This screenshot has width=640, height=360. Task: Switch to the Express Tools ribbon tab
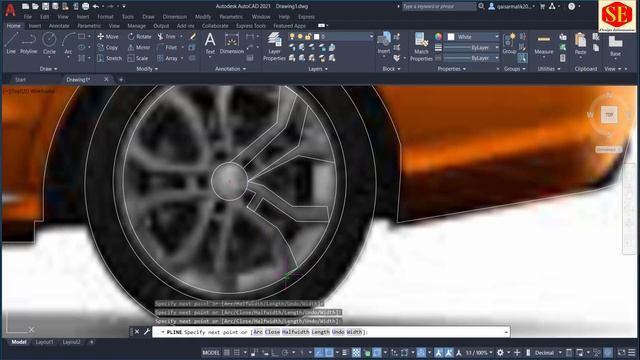click(x=251, y=26)
